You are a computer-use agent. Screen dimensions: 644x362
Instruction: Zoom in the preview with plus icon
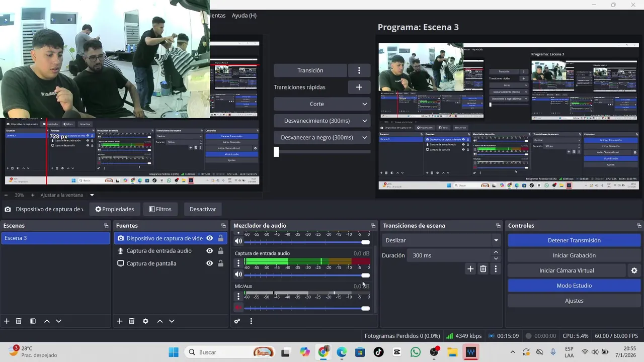[33, 195]
